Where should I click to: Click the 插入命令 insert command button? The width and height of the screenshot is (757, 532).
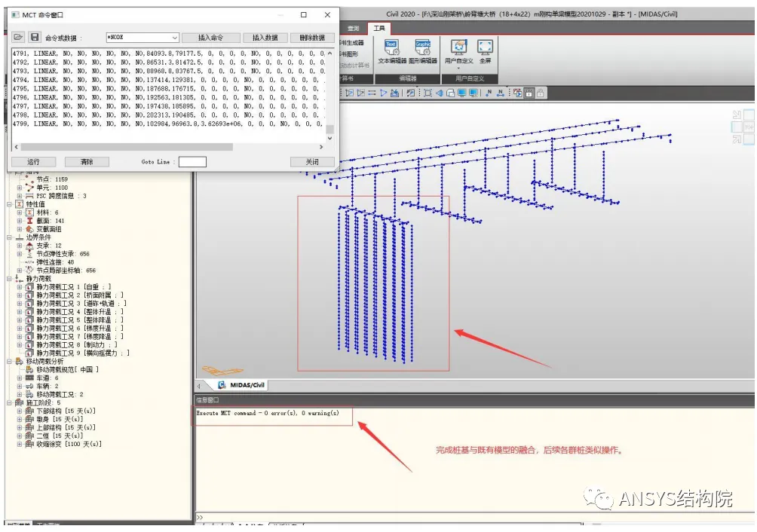click(x=210, y=37)
